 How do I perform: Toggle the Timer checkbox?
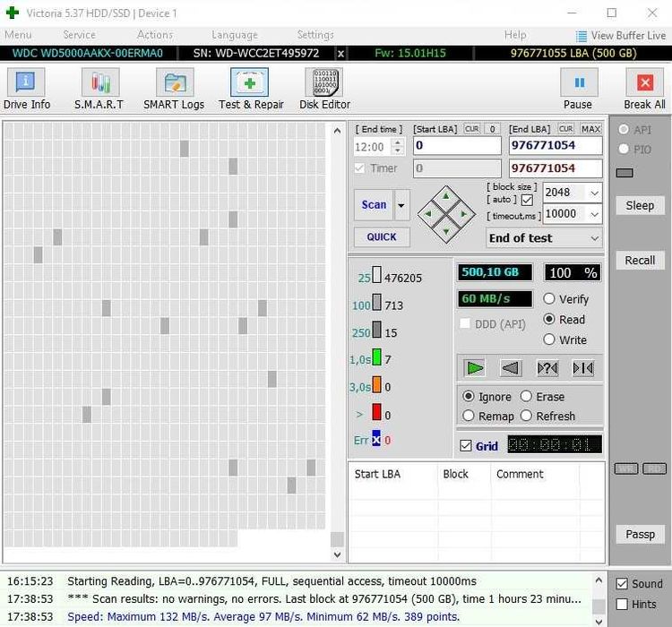coord(359,168)
